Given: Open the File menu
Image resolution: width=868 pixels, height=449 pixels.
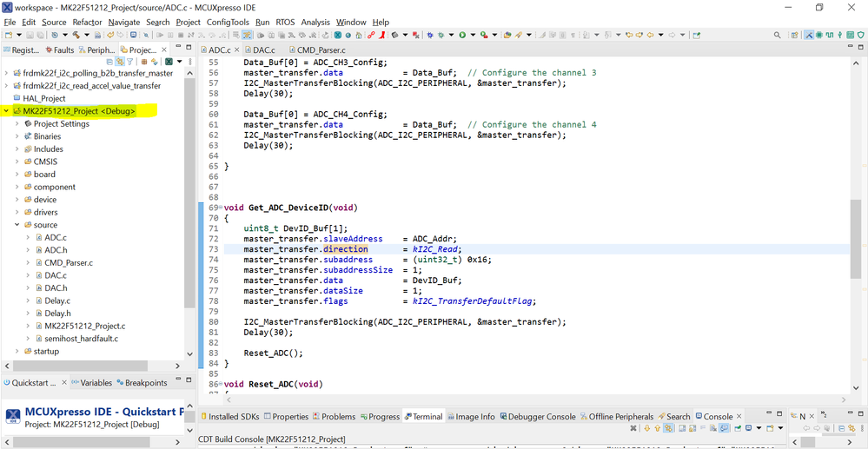Looking at the screenshot, I should click(x=10, y=22).
